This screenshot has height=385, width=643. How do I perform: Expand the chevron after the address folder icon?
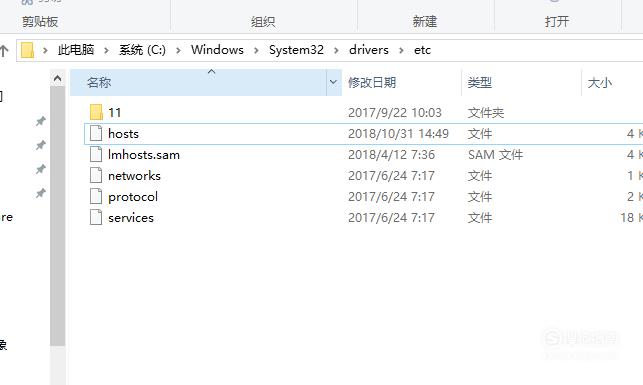pyautogui.click(x=45, y=50)
